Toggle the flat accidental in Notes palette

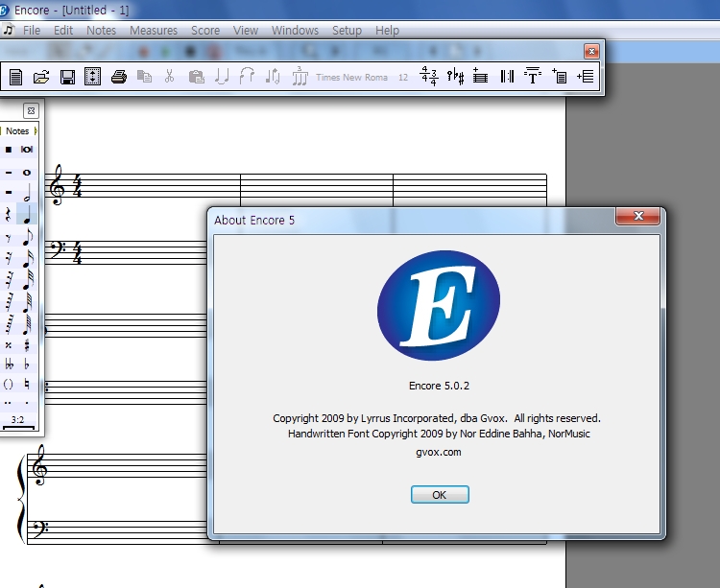[27, 365]
